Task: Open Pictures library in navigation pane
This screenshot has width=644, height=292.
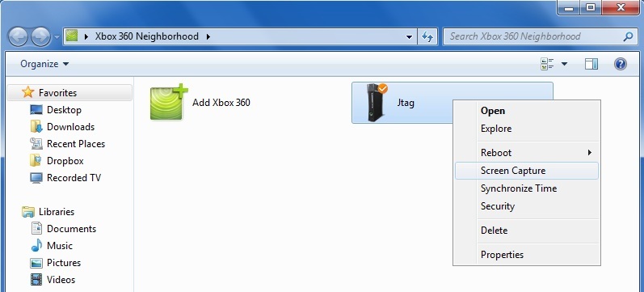Action: tap(64, 262)
